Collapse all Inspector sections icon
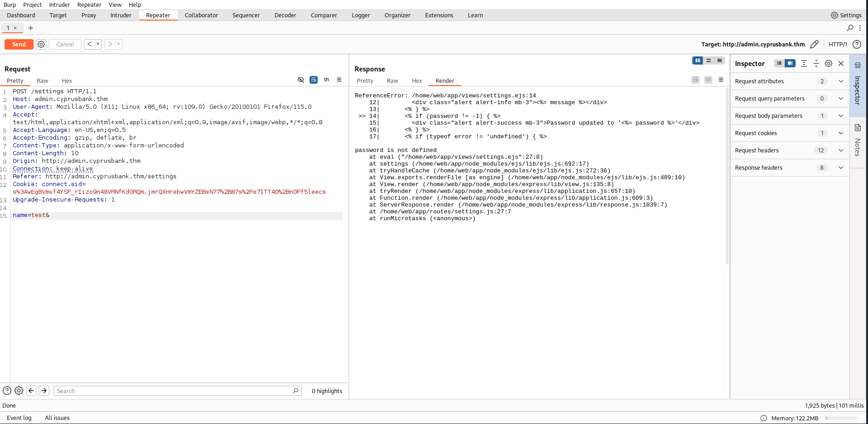Screen dimensions: 868x424 click(816, 63)
